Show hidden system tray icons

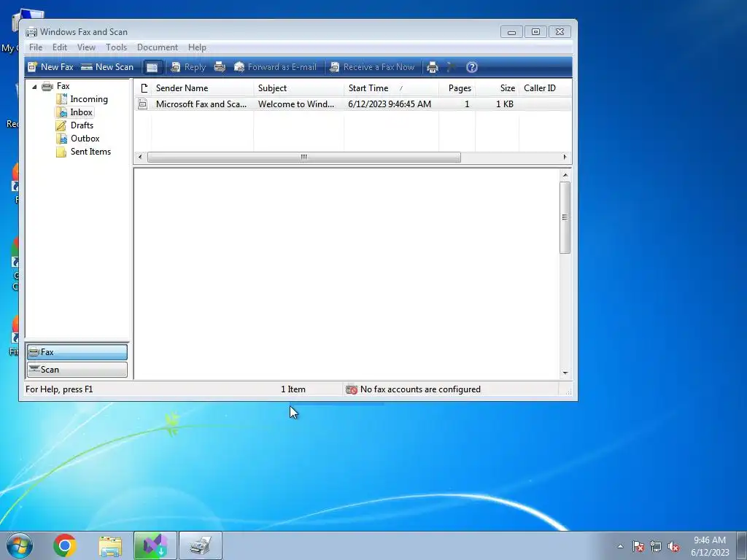pyautogui.click(x=620, y=547)
